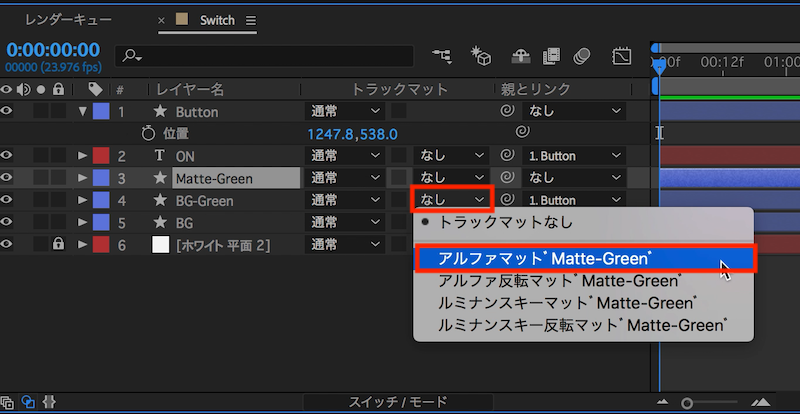Click the ON layer red label swatch
The image size is (800, 414).
[x=101, y=155]
